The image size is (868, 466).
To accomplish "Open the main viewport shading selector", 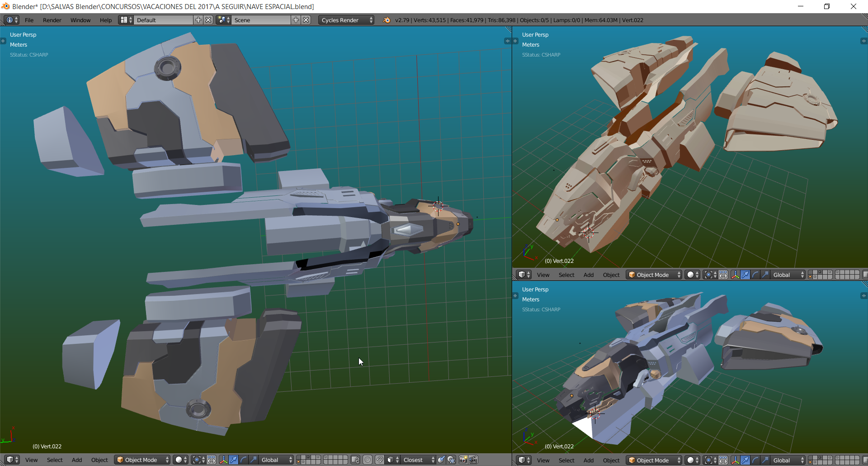I will click(x=181, y=460).
